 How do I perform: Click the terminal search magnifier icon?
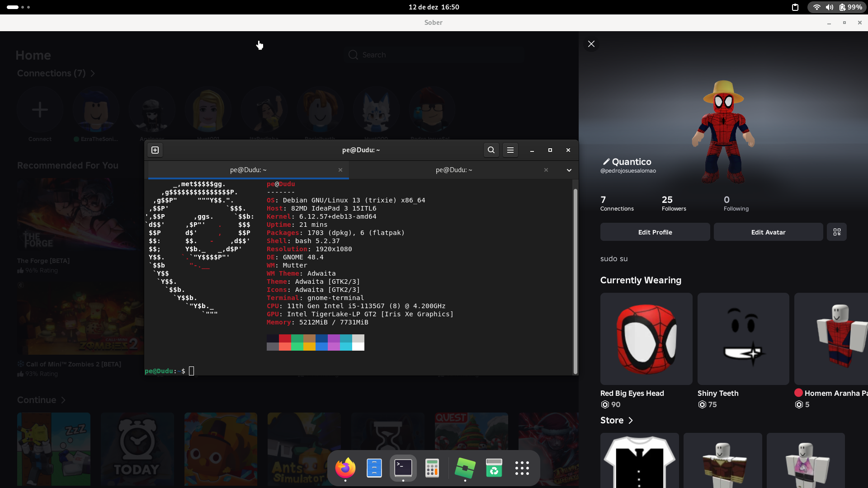(x=491, y=150)
